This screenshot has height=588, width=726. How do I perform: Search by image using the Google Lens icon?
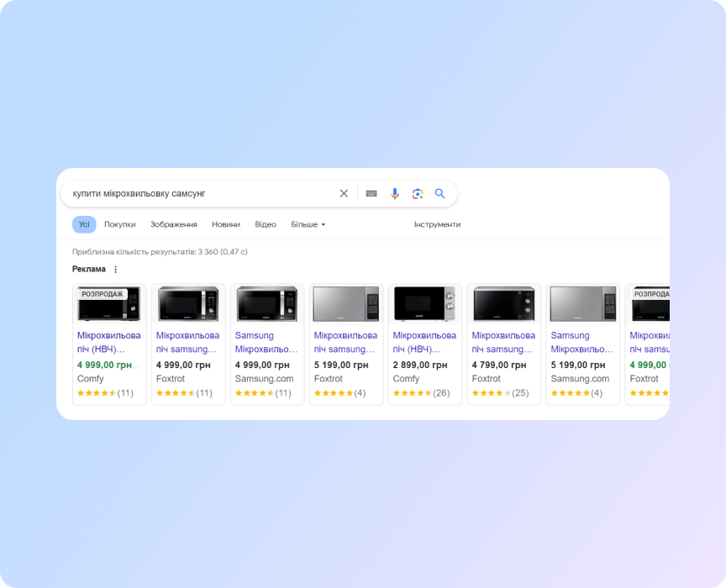tap(418, 193)
